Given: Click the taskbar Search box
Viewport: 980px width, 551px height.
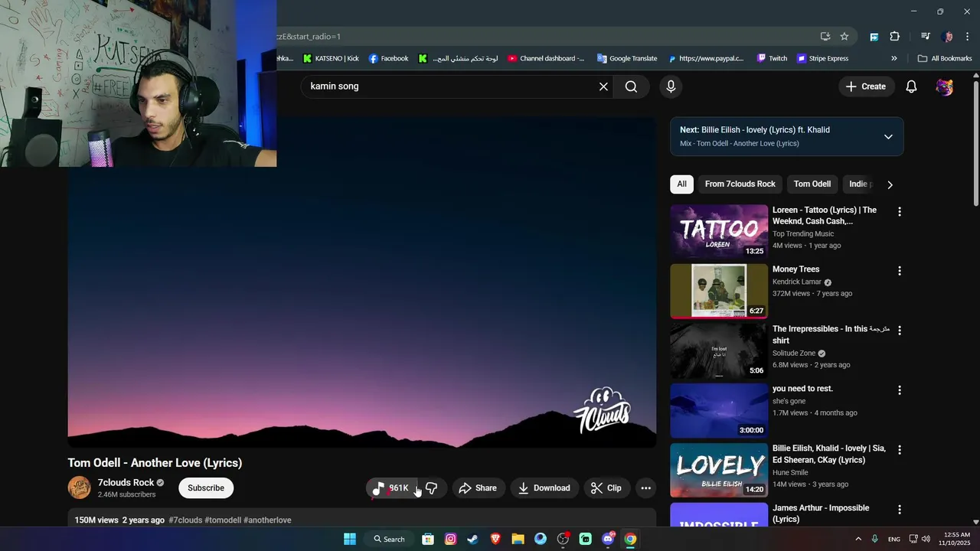Looking at the screenshot, I should (x=389, y=539).
